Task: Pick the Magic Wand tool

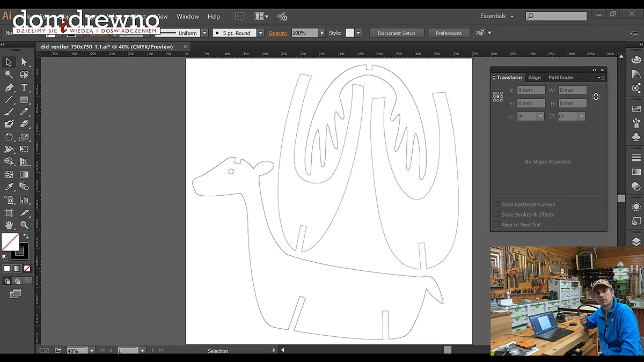Action: tap(9, 75)
